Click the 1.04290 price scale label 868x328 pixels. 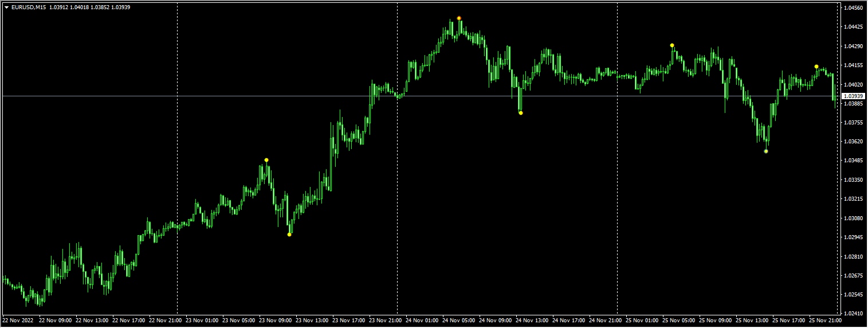click(x=854, y=46)
